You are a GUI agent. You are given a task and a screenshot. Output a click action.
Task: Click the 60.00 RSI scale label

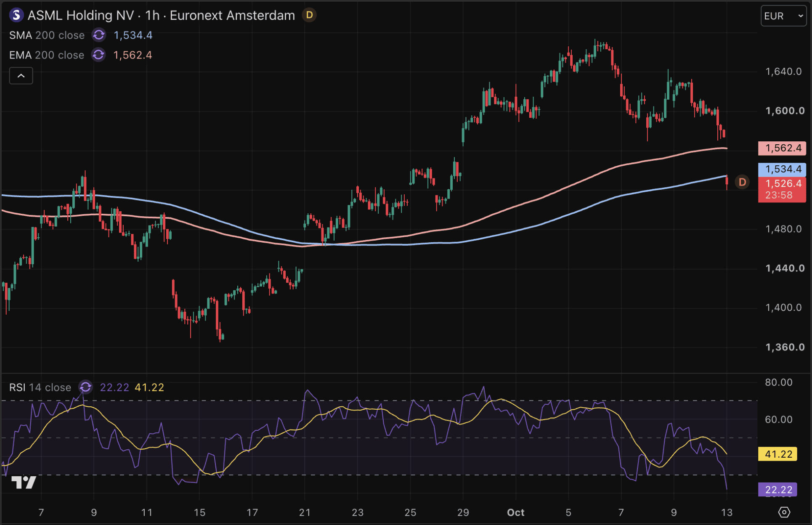pyautogui.click(x=778, y=419)
